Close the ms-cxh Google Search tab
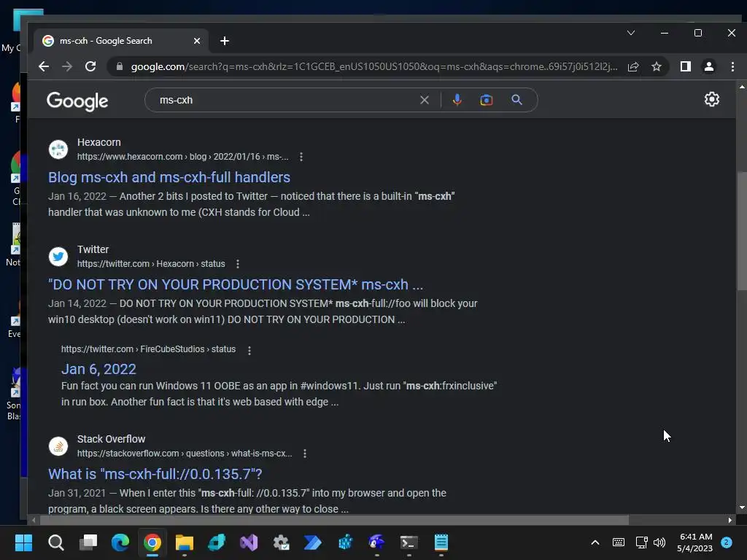This screenshot has width=747, height=560. coord(197,41)
